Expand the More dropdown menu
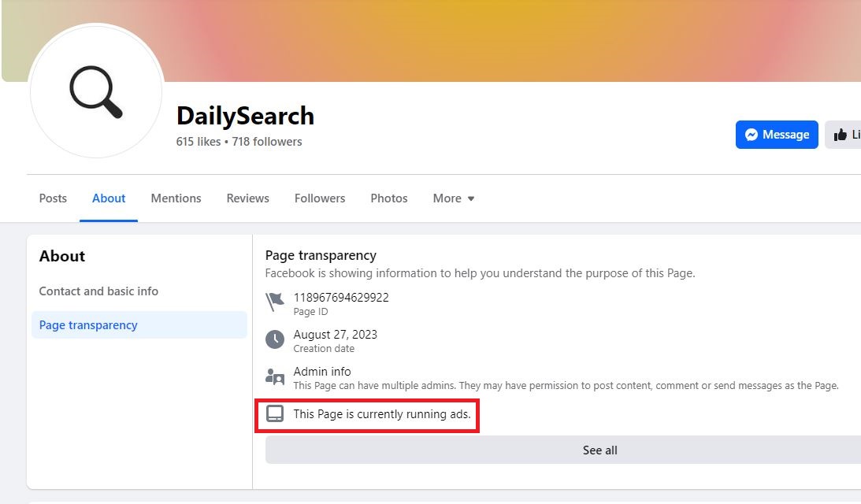 tap(454, 198)
